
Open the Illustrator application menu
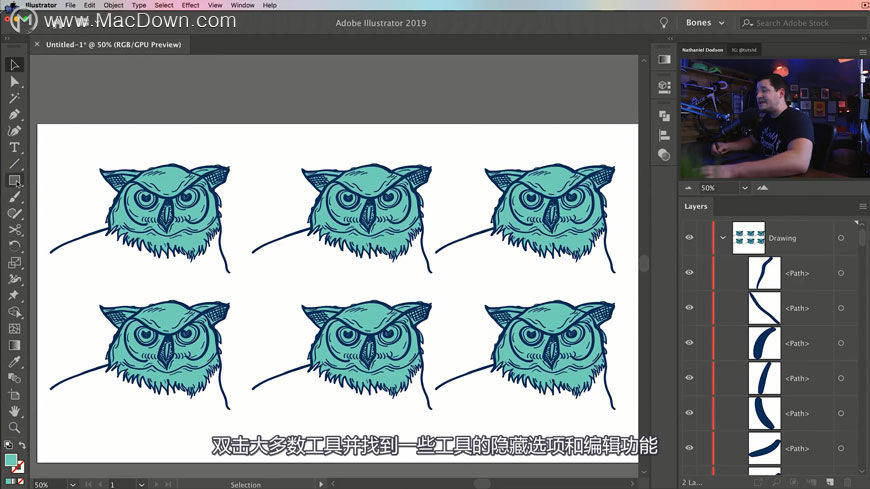tap(41, 5)
